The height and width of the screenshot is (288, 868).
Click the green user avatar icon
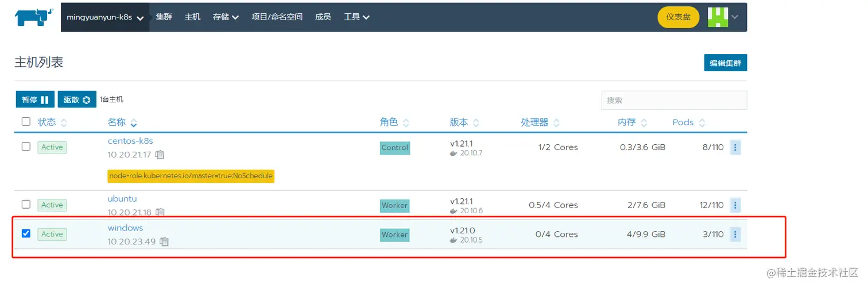pyautogui.click(x=718, y=17)
